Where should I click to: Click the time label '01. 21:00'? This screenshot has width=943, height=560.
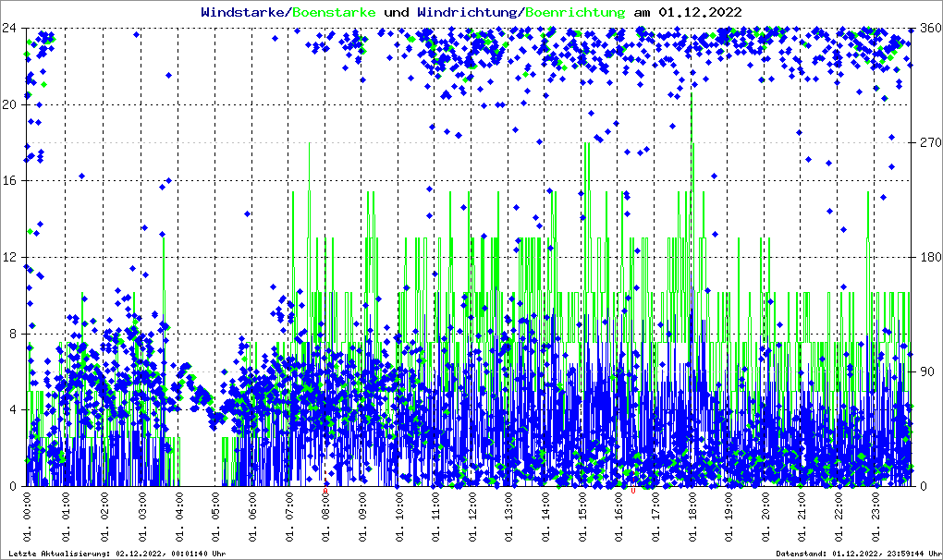802,517
